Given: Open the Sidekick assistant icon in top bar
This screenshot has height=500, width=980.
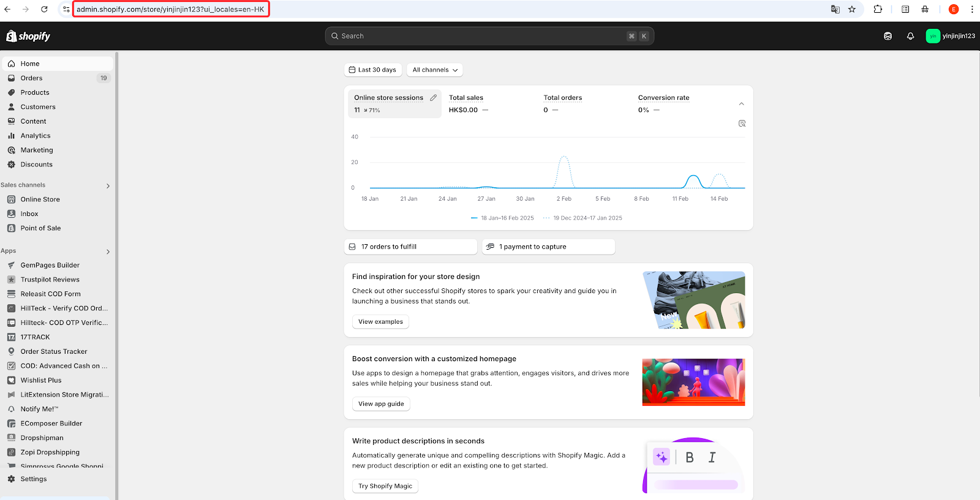Looking at the screenshot, I should [888, 36].
